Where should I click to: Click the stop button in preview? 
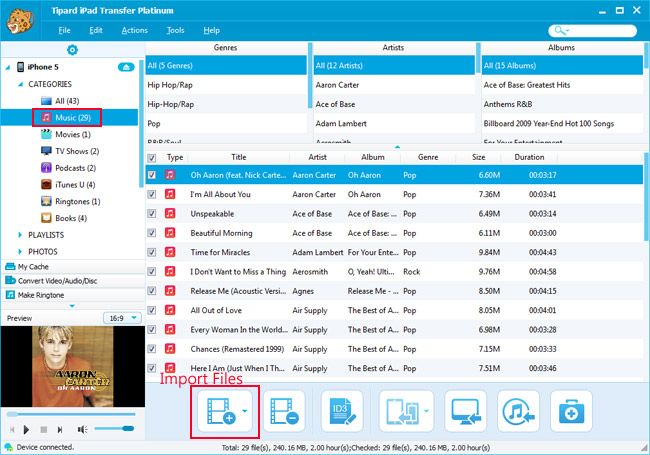coord(44,430)
